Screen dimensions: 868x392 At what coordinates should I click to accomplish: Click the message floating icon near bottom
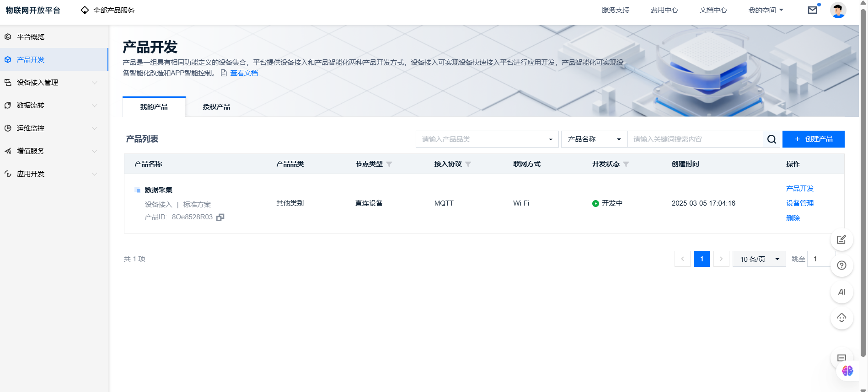(841, 358)
